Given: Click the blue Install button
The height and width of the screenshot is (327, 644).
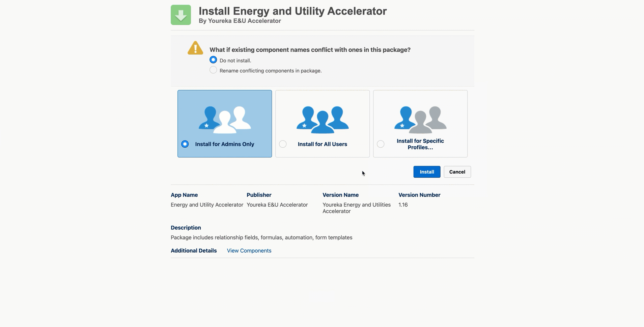Looking at the screenshot, I should pyautogui.click(x=427, y=172).
